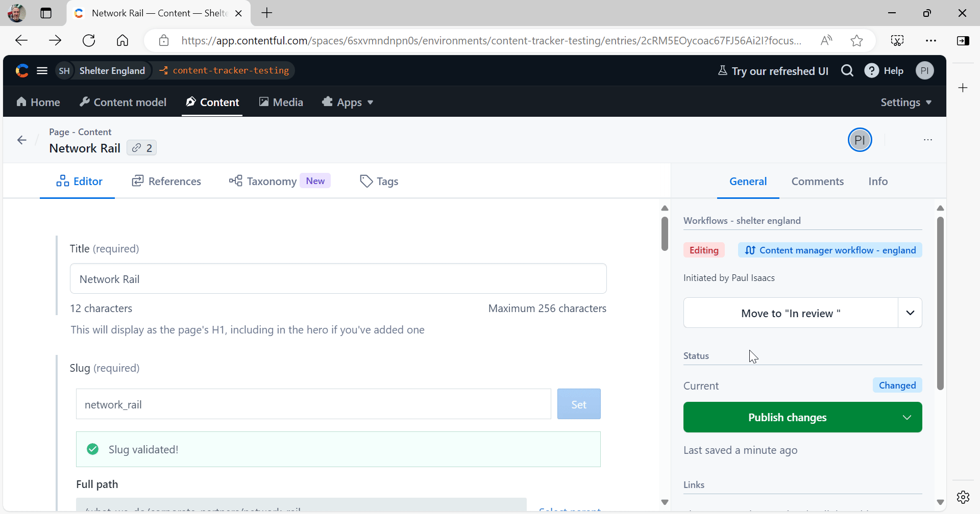Click the Set slug button
The width and height of the screenshot is (980, 514).
pyautogui.click(x=579, y=404)
